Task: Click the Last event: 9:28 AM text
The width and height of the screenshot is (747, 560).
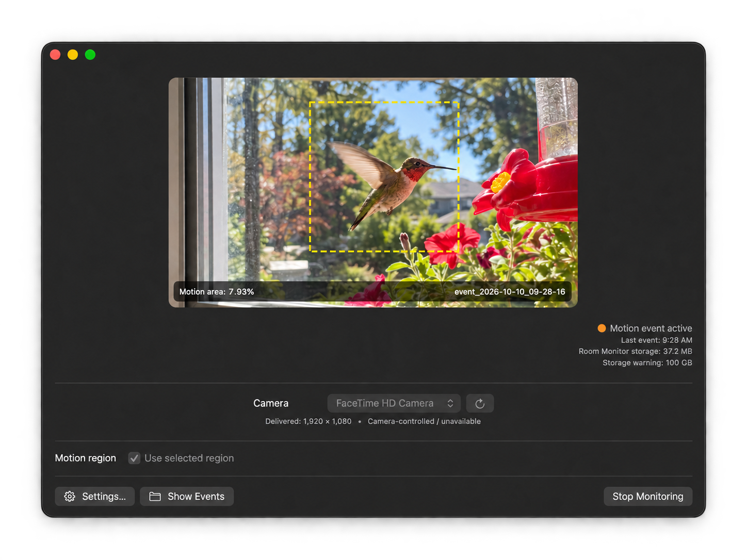Action: (x=657, y=340)
